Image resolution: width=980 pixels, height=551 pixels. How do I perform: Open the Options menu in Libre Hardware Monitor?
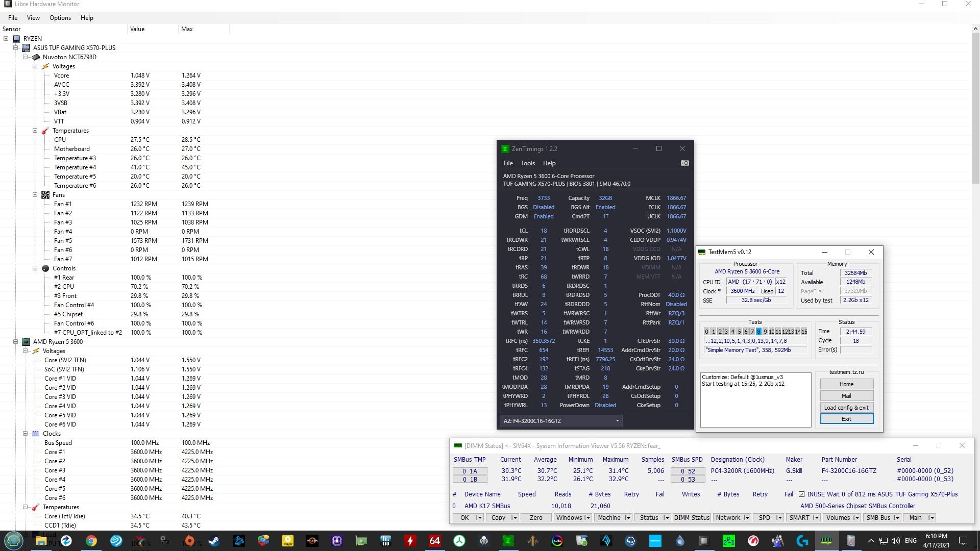(x=60, y=18)
